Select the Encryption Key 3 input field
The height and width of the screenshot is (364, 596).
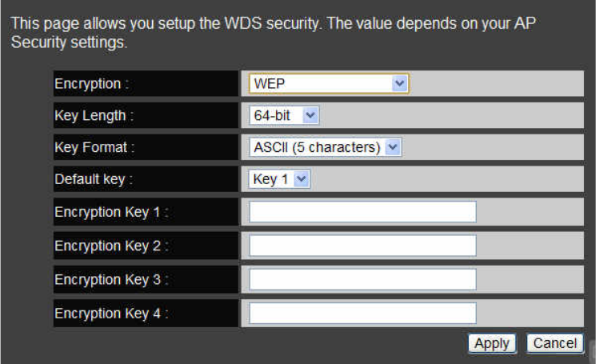(x=362, y=279)
